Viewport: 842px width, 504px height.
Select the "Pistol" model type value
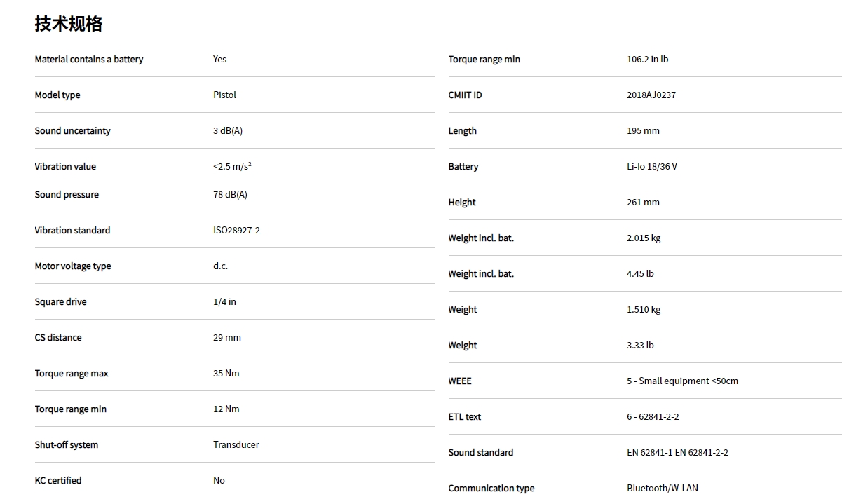point(224,95)
